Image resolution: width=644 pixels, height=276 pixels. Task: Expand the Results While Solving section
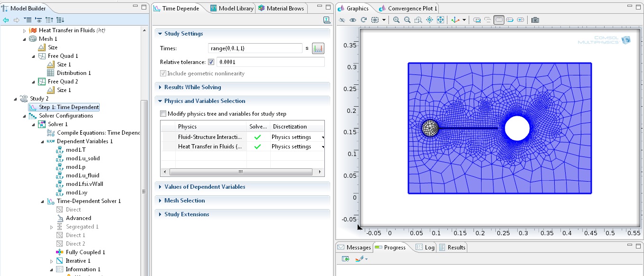pyautogui.click(x=192, y=87)
